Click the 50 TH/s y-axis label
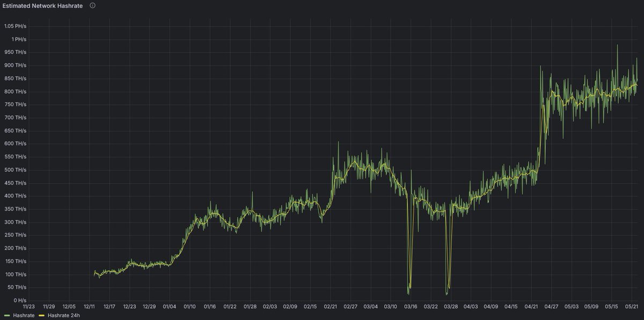644x320 pixels. point(17,287)
